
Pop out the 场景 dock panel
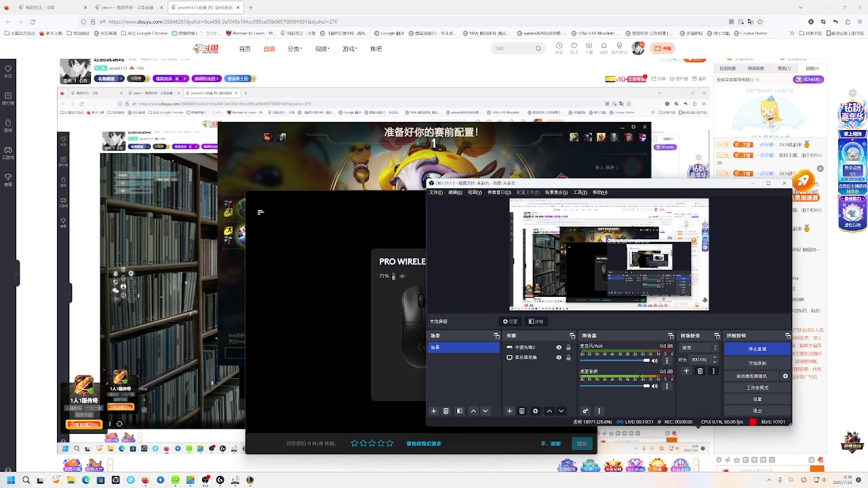pyautogui.click(x=496, y=335)
